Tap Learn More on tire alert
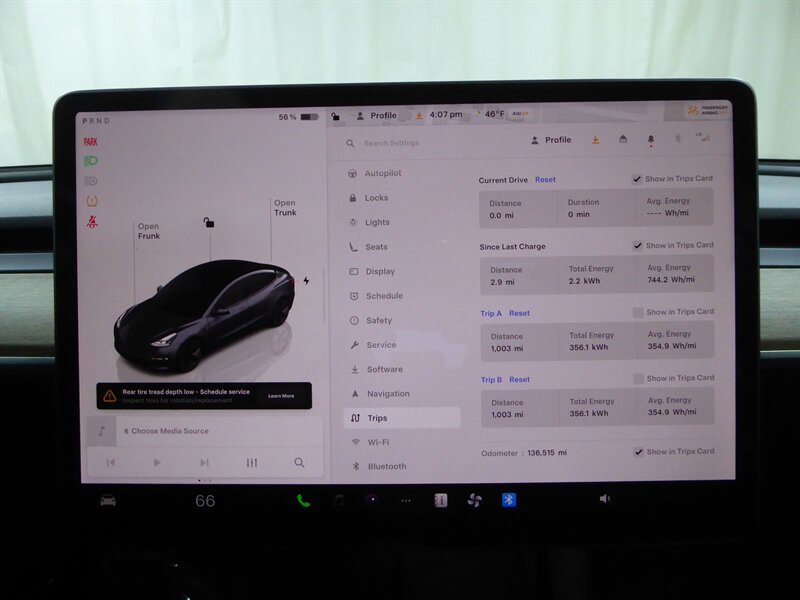The width and height of the screenshot is (800, 600). [281, 396]
